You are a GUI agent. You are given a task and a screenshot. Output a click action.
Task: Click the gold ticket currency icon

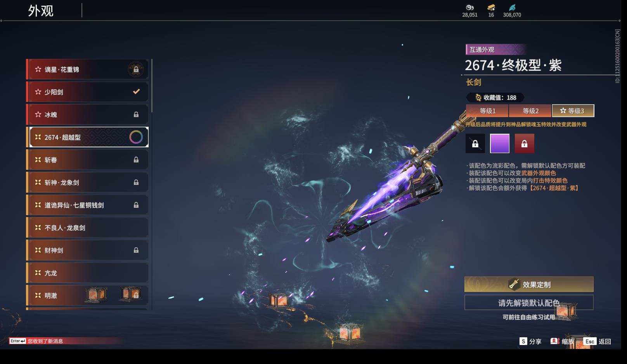point(491,7)
